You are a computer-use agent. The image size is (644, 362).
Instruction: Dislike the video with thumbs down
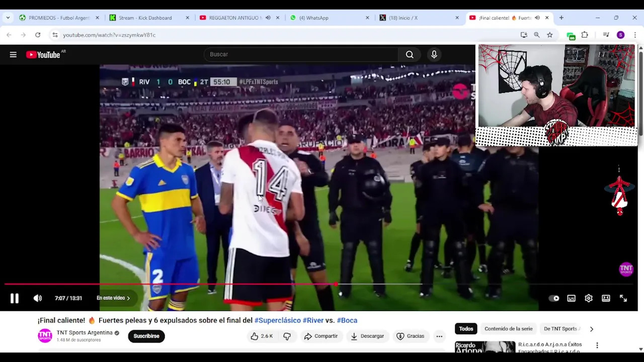[287, 336]
